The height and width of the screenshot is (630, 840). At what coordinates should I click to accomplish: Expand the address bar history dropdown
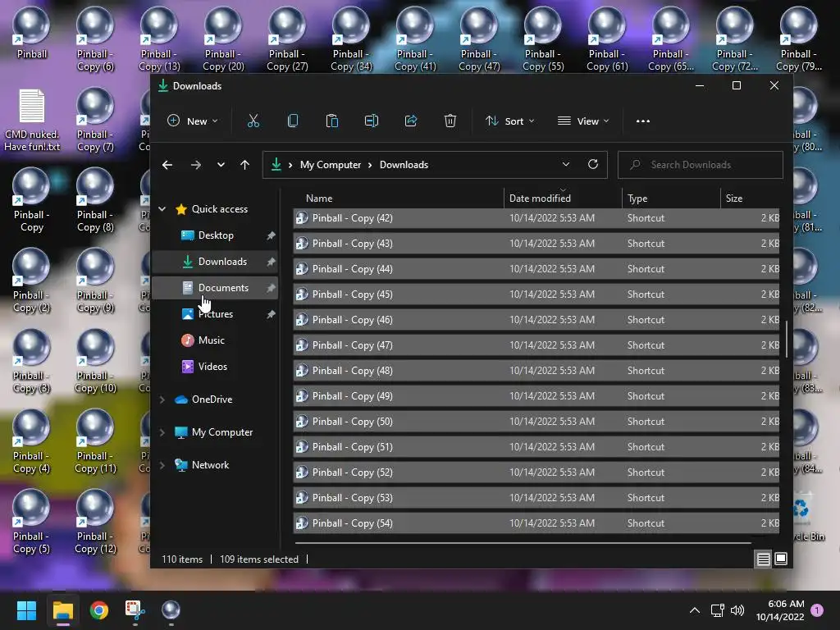(566, 164)
